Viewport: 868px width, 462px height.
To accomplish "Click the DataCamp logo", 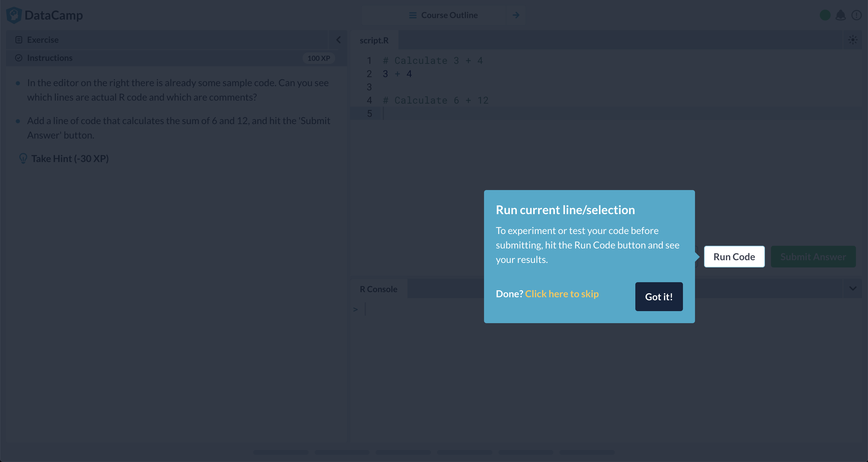I will [x=45, y=15].
